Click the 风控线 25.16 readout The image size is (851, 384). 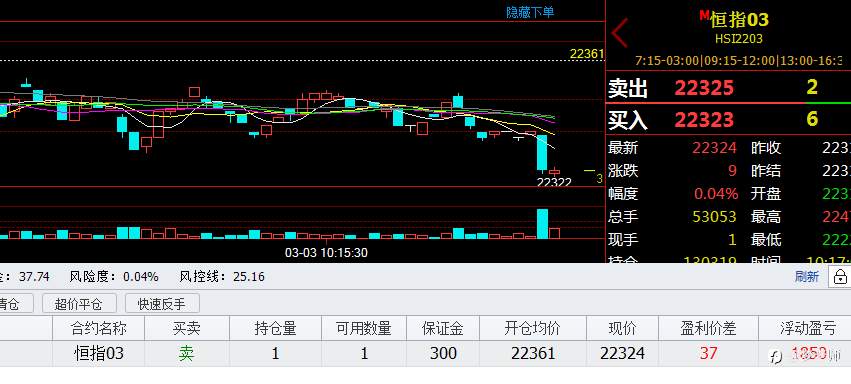222,277
